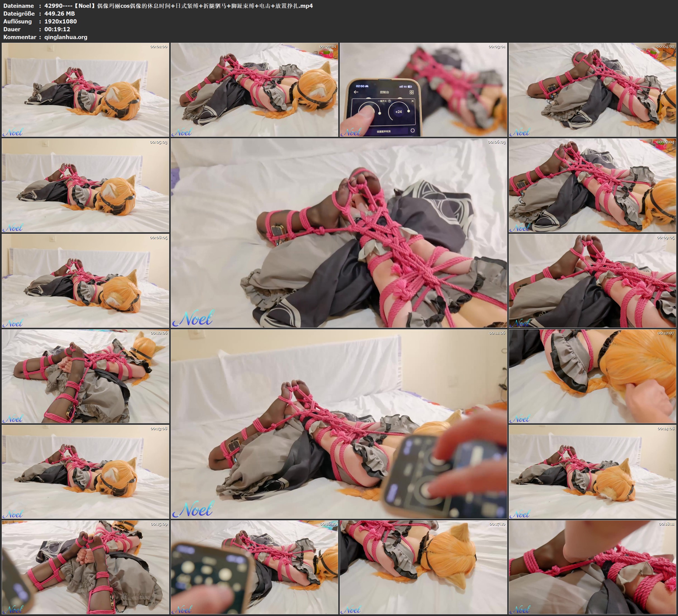Click the Noel watermark in 00:11:06 frame
The width and height of the screenshot is (678, 616).
coord(193,509)
